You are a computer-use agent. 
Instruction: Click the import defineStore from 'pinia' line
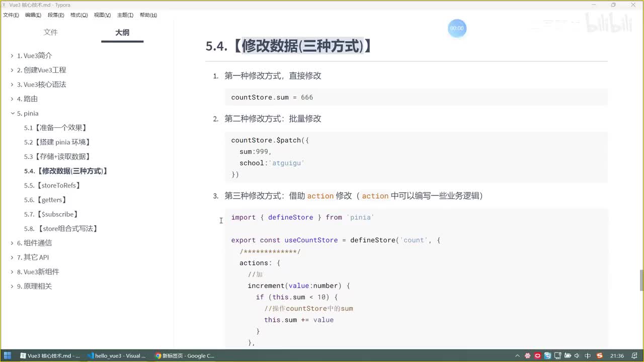(x=303, y=217)
